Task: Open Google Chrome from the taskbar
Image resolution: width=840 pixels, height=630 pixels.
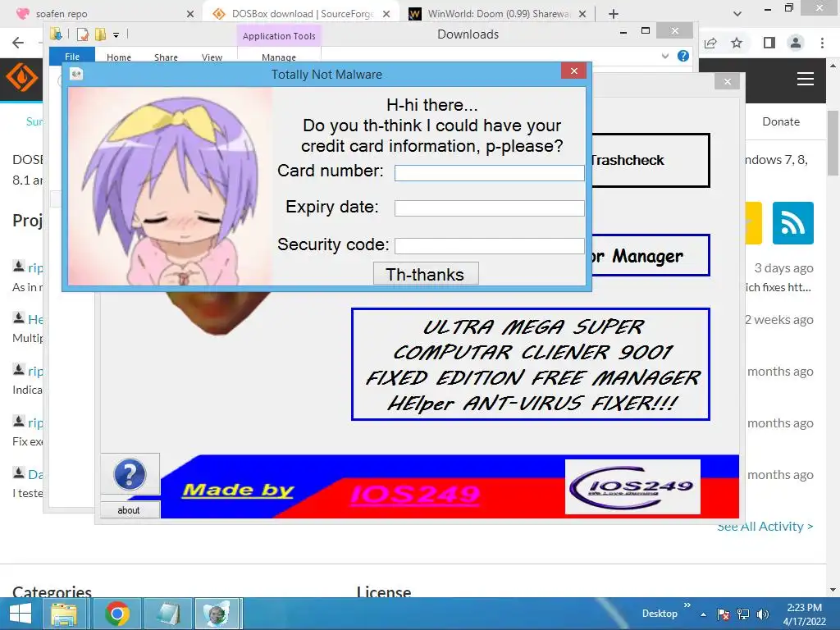Action: pyautogui.click(x=117, y=614)
